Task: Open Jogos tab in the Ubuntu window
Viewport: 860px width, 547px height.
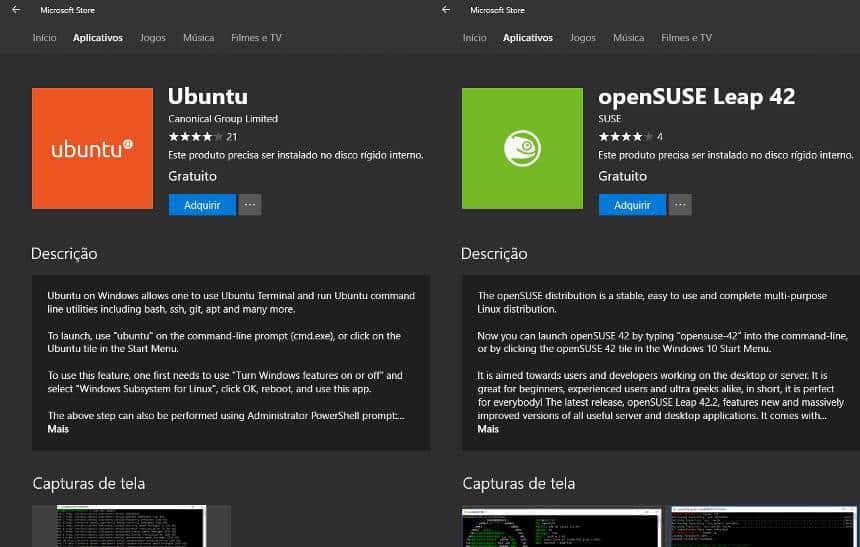Action: (152, 38)
